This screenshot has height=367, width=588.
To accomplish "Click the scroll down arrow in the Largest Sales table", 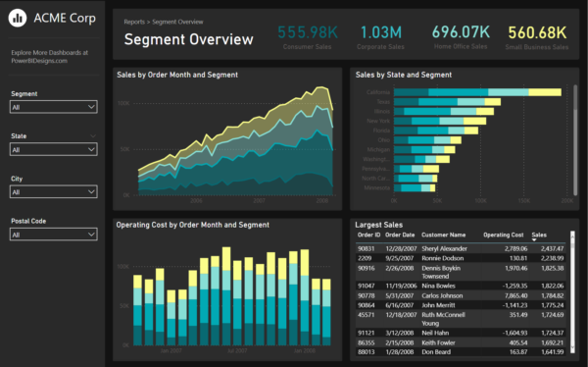I will (572, 348).
